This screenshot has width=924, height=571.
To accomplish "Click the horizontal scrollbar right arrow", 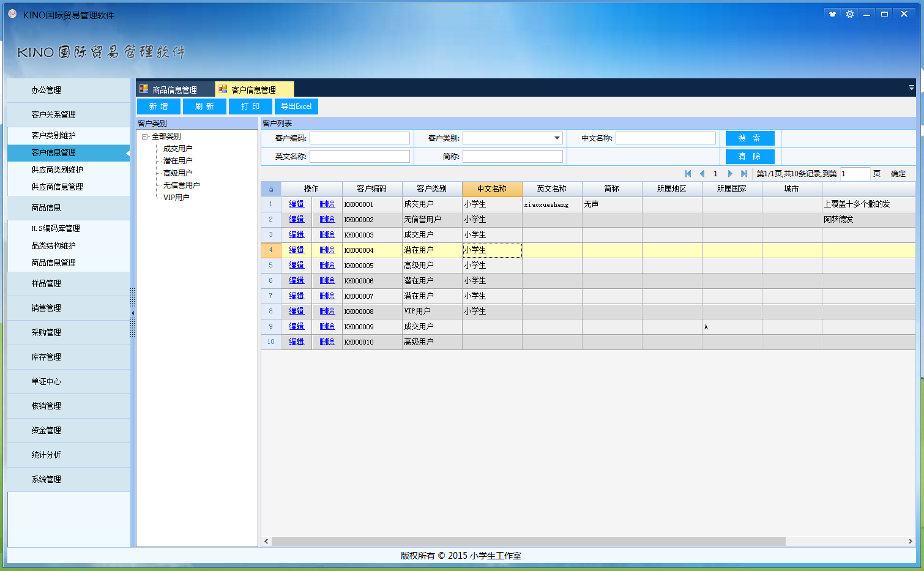I will click(x=910, y=542).
